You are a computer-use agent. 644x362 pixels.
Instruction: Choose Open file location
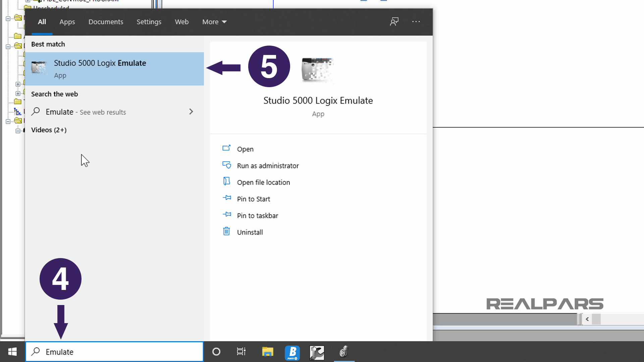(263, 182)
